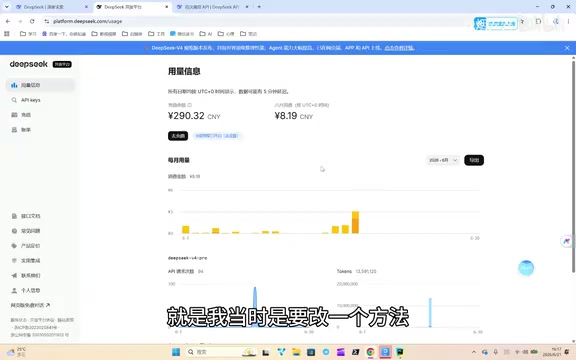Follow the 网页版免费对话 external link
This screenshot has width=576, height=360.
tap(30, 305)
